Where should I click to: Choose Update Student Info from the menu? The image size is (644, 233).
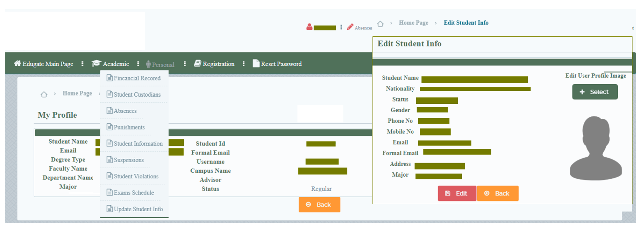[x=138, y=209]
